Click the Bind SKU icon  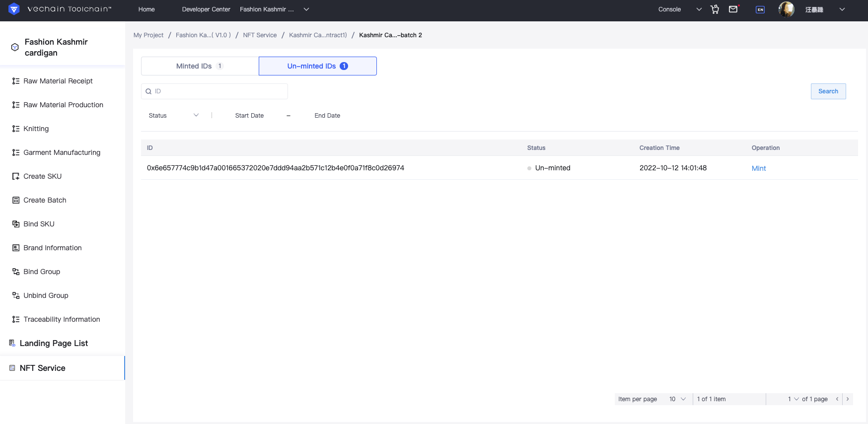[x=16, y=224]
